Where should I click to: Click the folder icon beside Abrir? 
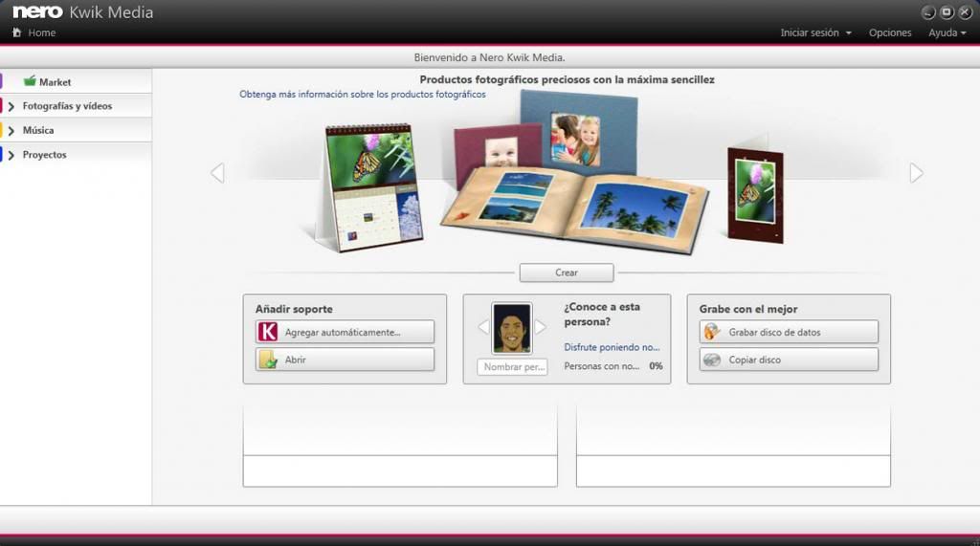pos(268,360)
